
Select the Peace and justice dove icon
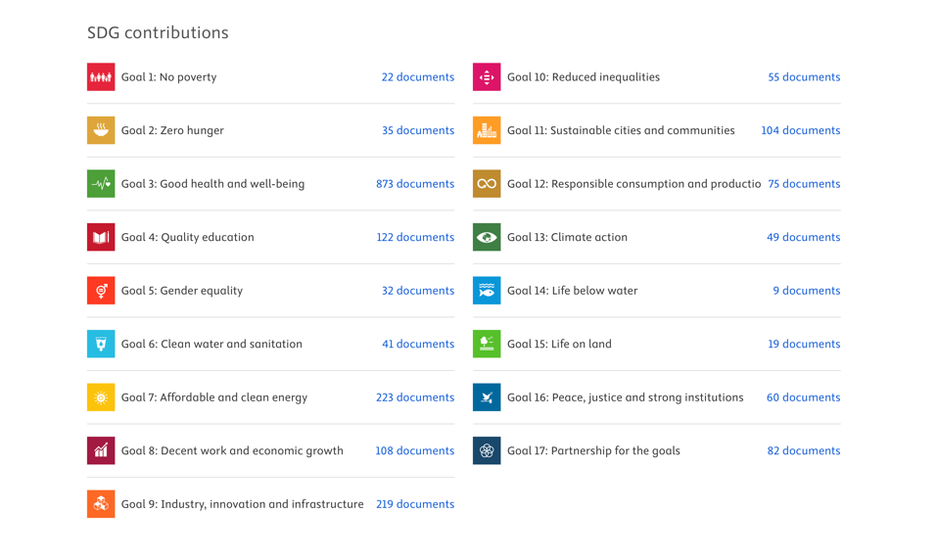[487, 397]
